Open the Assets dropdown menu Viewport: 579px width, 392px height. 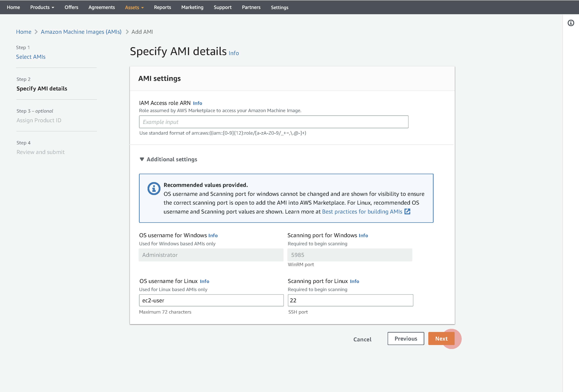pos(134,7)
